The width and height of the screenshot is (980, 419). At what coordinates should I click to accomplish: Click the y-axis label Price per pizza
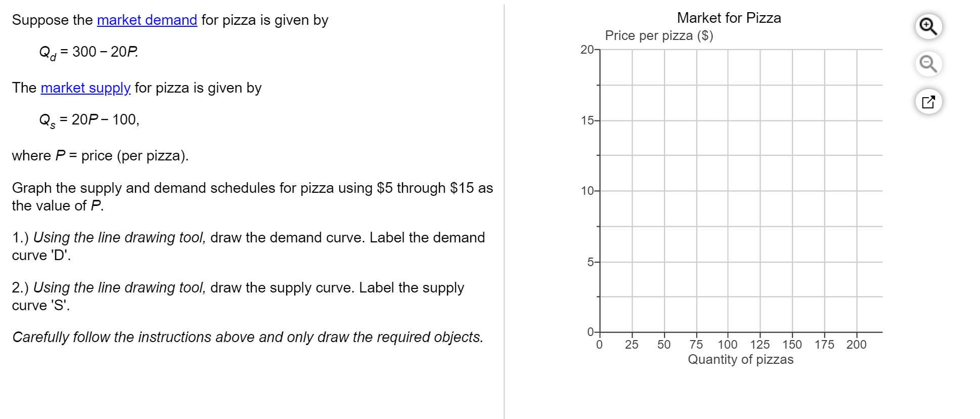pyautogui.click(x=659, y=35)
